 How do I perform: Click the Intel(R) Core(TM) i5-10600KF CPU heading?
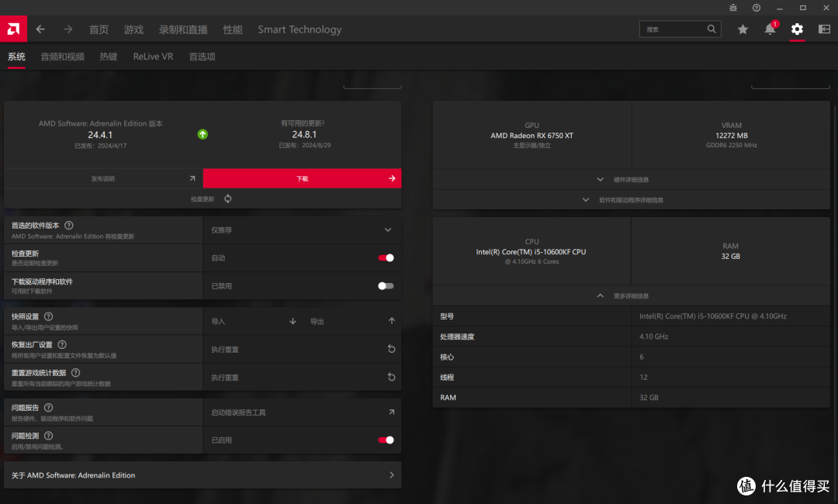pos(531,252)
